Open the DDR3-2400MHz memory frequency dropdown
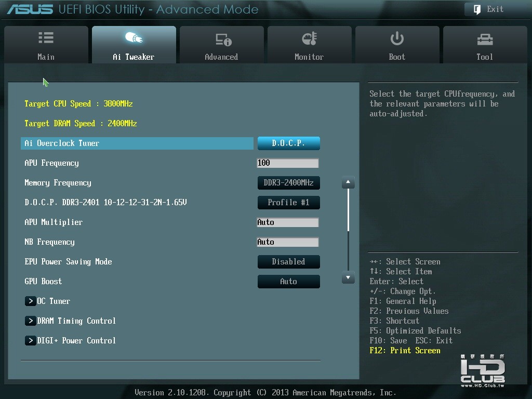Screen dimensions: 532x399 289,183
